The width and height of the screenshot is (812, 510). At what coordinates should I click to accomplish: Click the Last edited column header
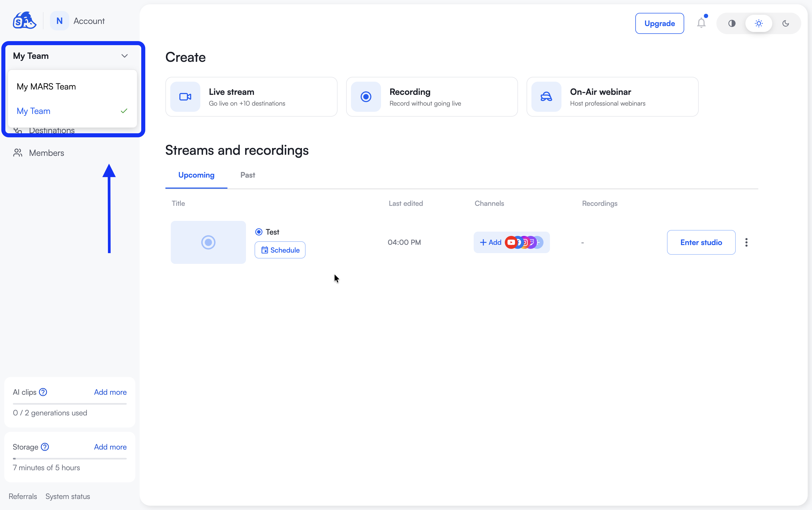click(406, 203)
